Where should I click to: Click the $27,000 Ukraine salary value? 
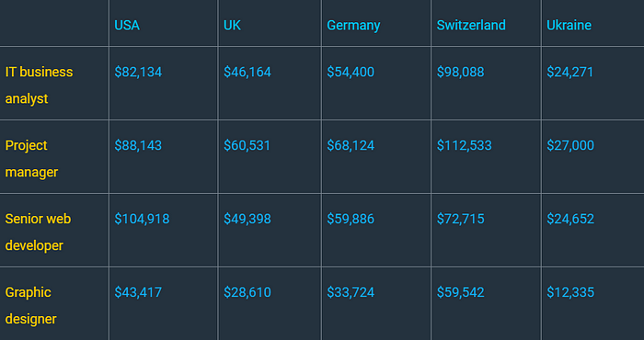[x=570, y=145]
